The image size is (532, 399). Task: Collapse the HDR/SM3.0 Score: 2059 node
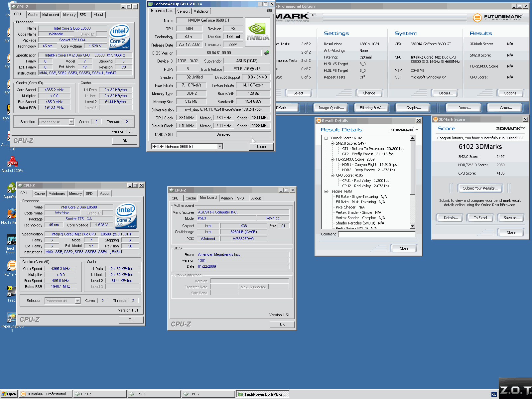(332, 159)
